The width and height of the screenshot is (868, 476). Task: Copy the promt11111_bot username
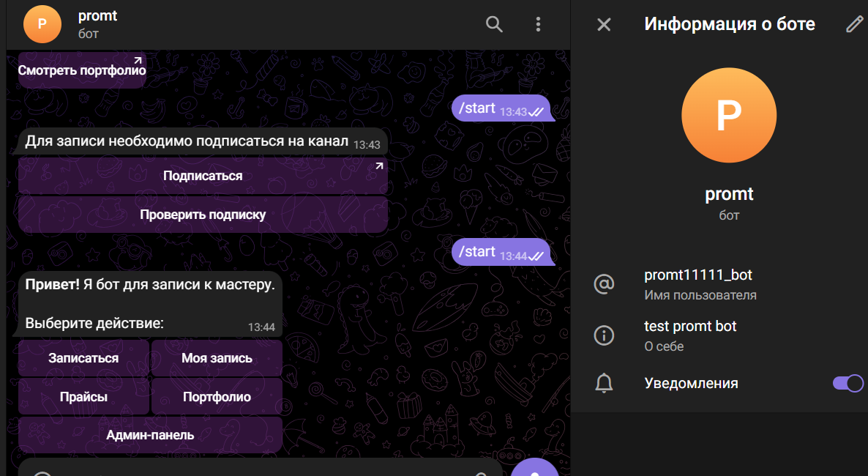[698, 275]
